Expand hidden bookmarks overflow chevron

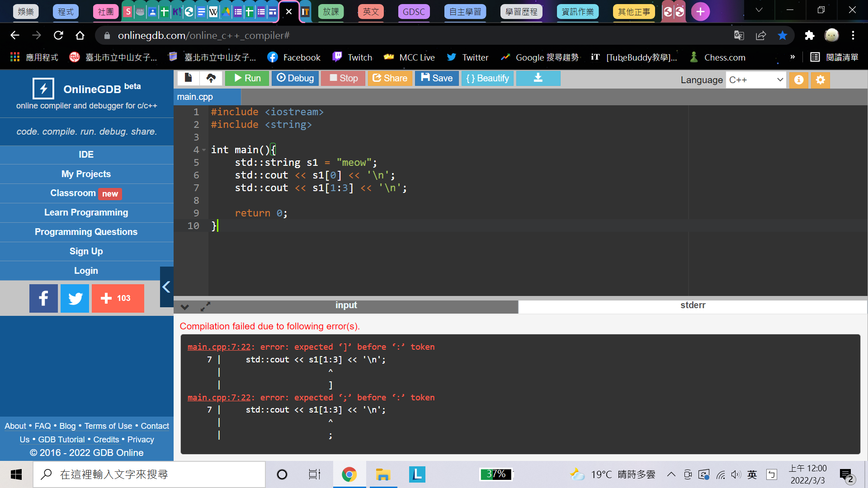click(792, 57)
